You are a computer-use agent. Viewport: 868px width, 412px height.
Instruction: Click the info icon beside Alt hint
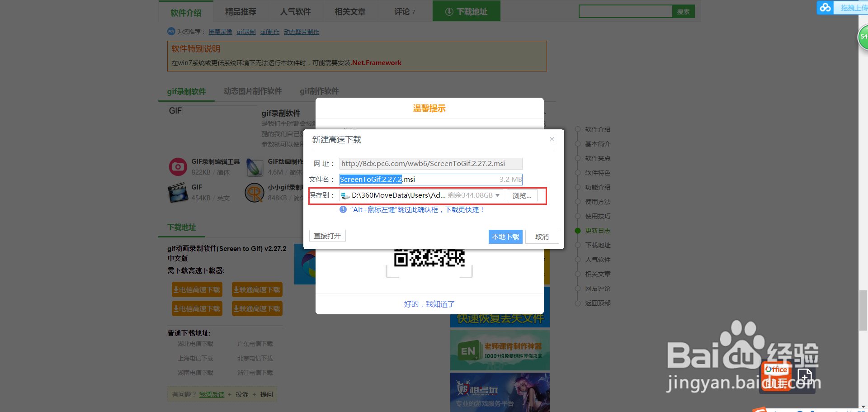coord(343,209)
